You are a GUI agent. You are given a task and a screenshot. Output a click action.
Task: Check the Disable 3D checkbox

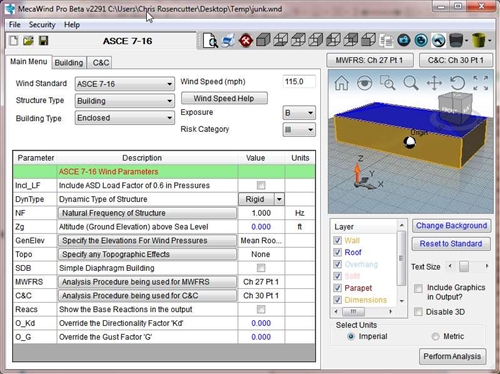pos(418,312)
